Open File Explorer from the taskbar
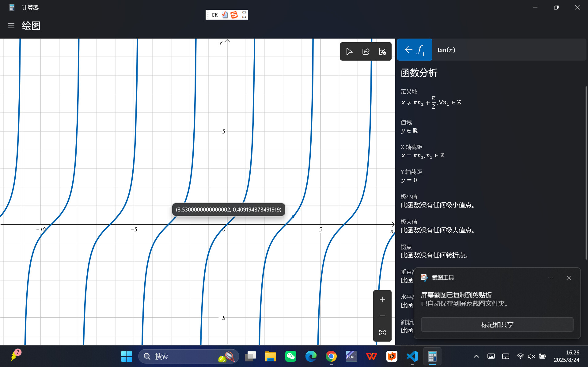 click(270, 356)
